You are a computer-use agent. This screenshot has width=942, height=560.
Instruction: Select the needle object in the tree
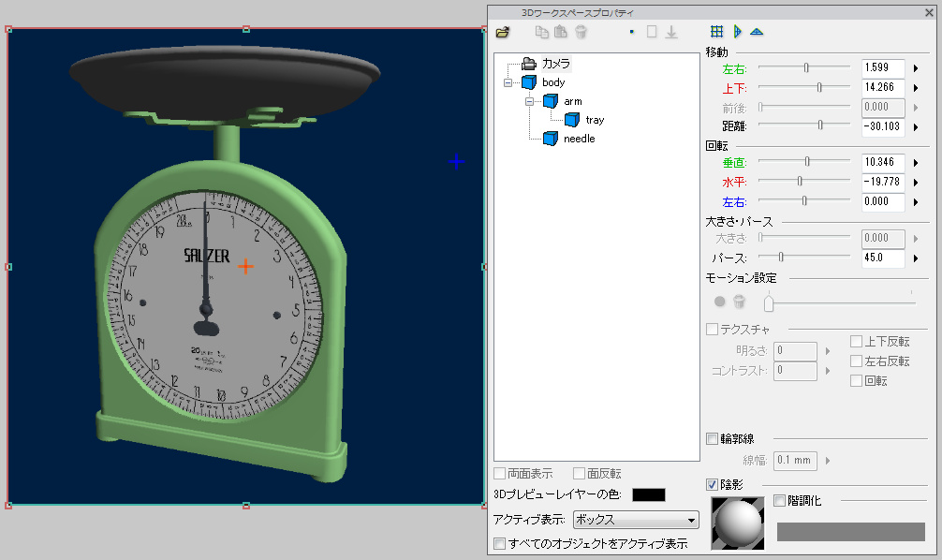[579, 139]
